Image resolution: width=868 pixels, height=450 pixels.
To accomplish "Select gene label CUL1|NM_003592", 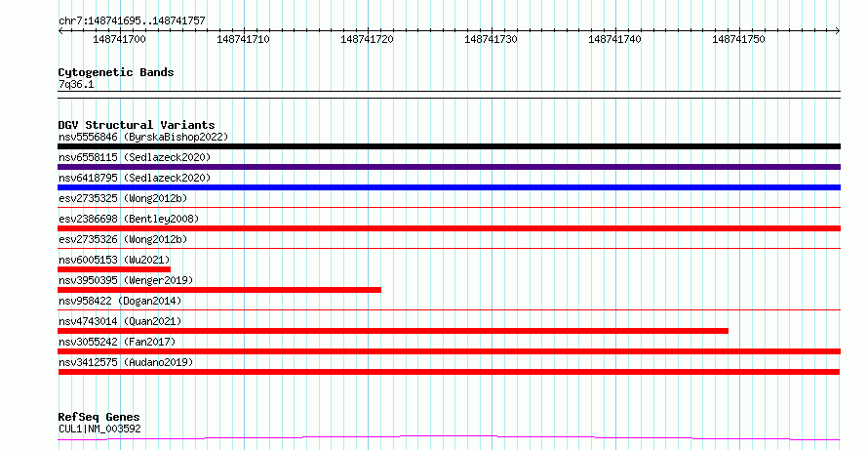I will point(99,429).
